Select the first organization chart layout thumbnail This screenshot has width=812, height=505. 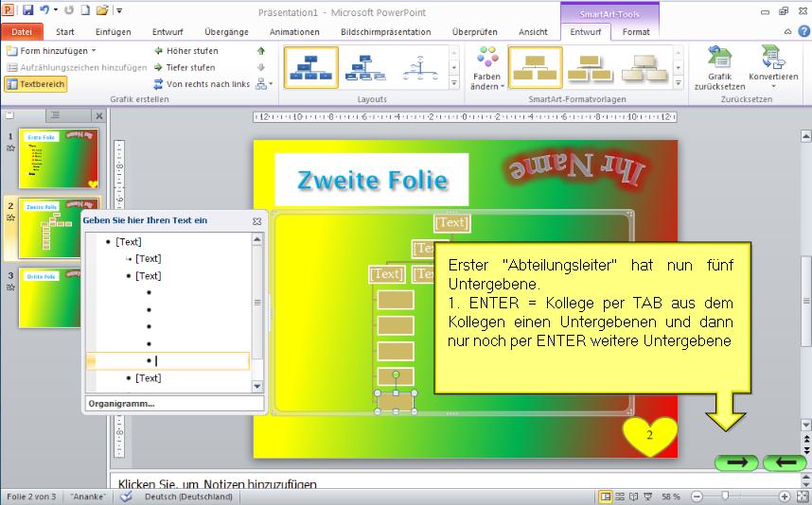[311, 67]
